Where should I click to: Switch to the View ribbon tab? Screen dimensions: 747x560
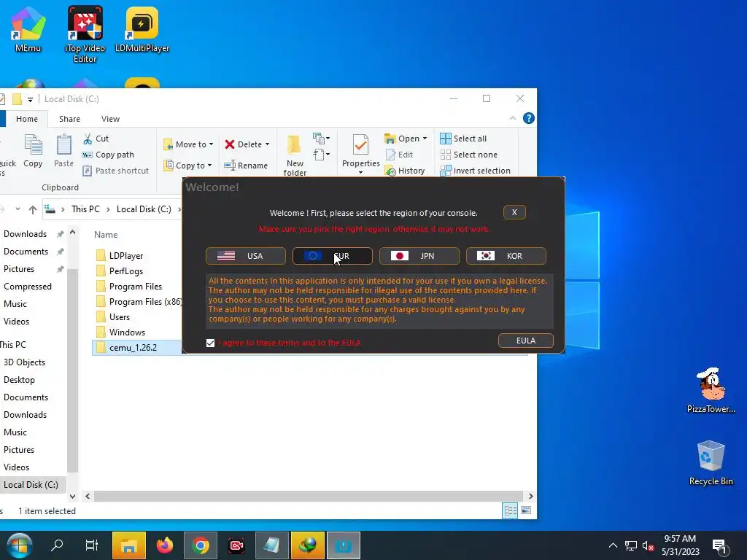point(111,119)
